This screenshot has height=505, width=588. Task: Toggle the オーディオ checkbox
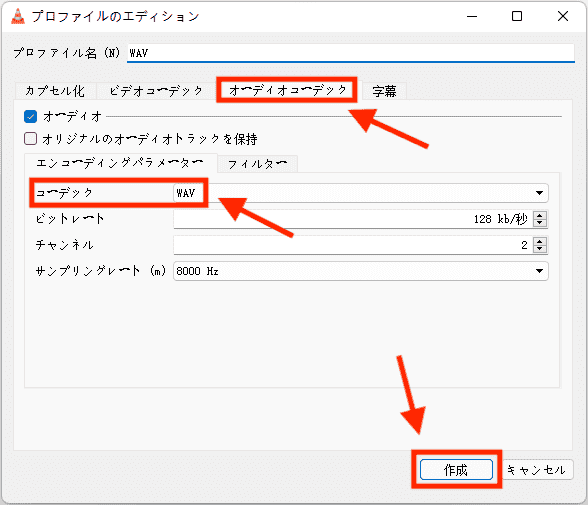pyautogui.click(x=30, y=117)
